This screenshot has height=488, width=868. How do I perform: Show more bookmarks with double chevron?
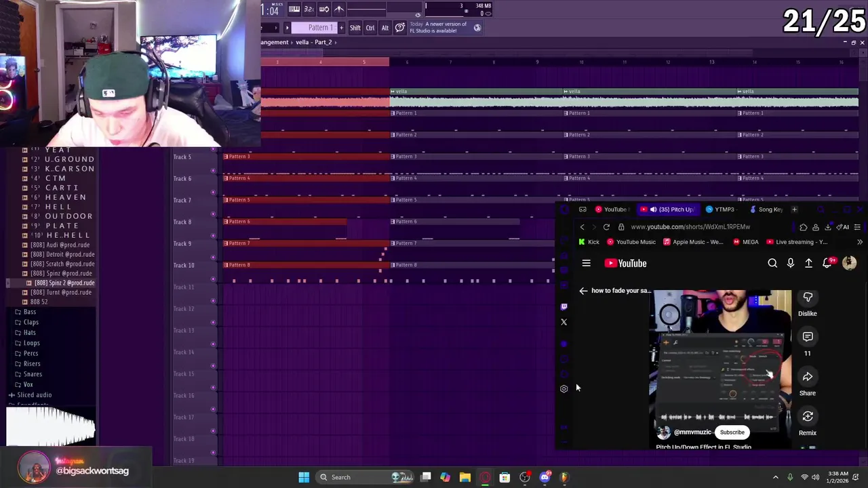point(860,242)
